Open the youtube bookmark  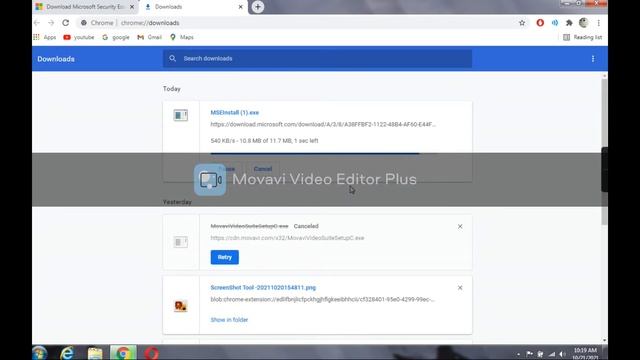(79, 37)
